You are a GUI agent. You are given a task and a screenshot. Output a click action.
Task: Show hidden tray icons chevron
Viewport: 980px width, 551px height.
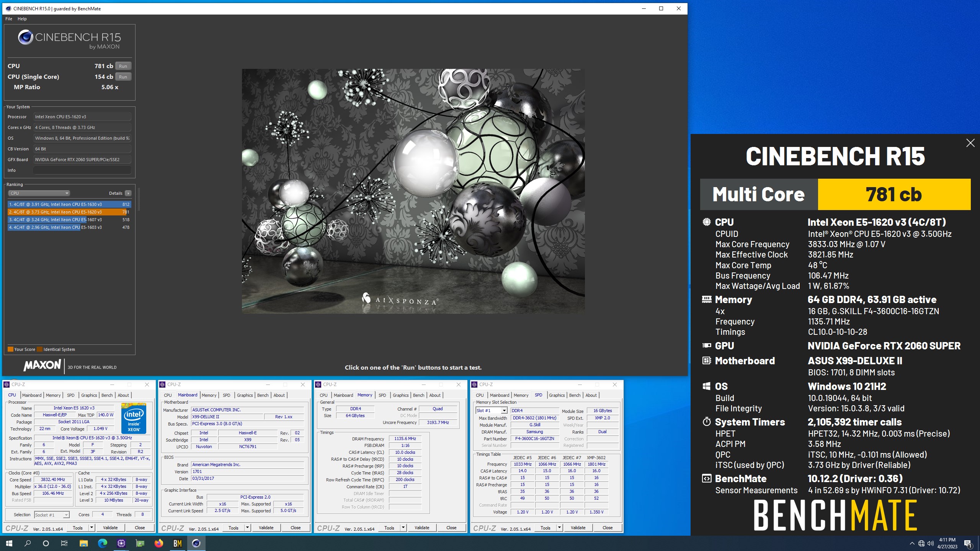point(912,543)
